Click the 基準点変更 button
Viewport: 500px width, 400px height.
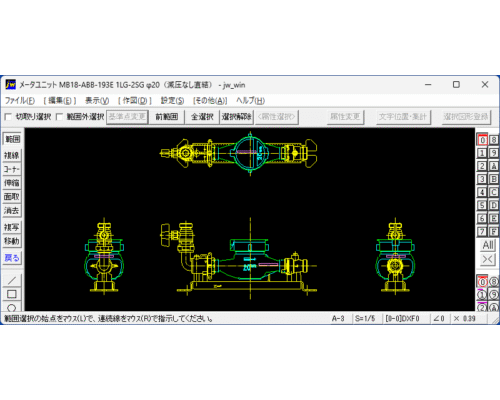tap(127, 117)
